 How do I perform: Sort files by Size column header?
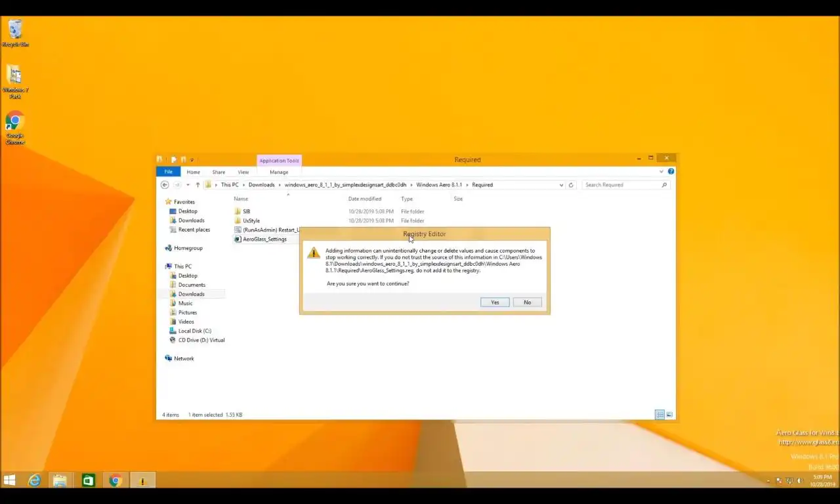[x=458, y=199]
